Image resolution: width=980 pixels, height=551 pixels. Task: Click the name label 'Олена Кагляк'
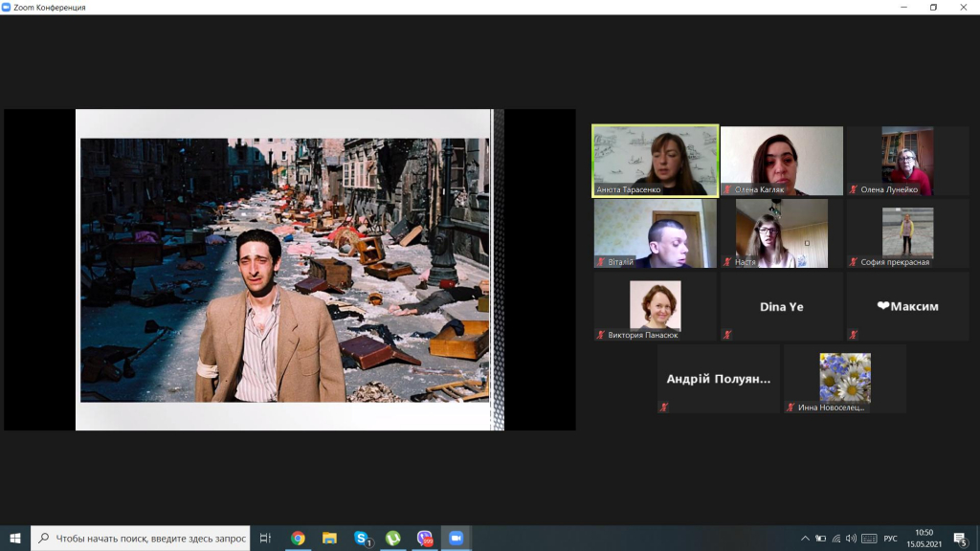pyautogui.click(x=759, y=189)
